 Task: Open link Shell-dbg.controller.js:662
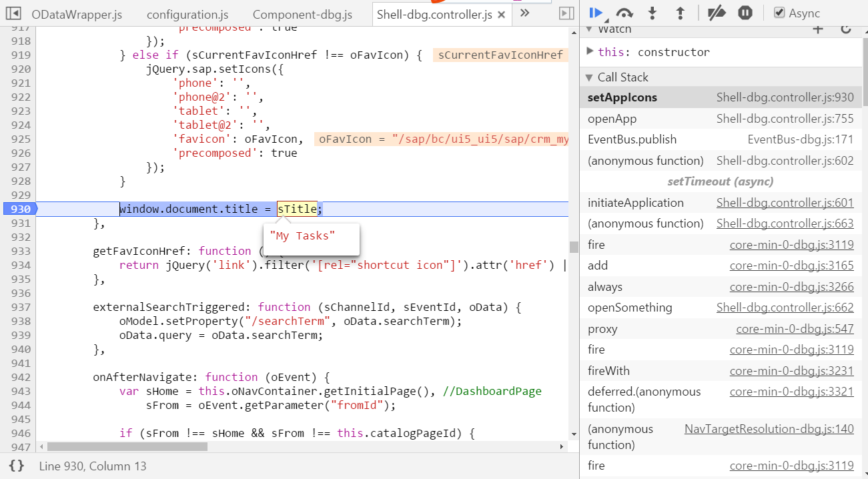click(x=785, y=308)
